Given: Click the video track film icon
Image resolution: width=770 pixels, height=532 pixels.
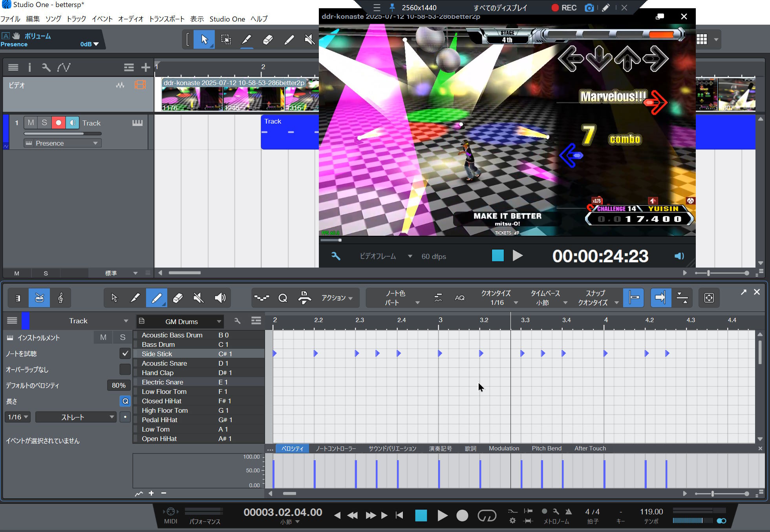Looking at the screenshot, I should click(140, 85).
